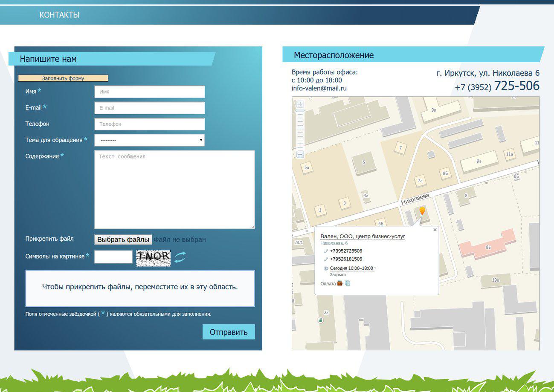Viewport: 554px width, 392px height.
Task: Click the orange location pin on map
Action: [422, 210]
